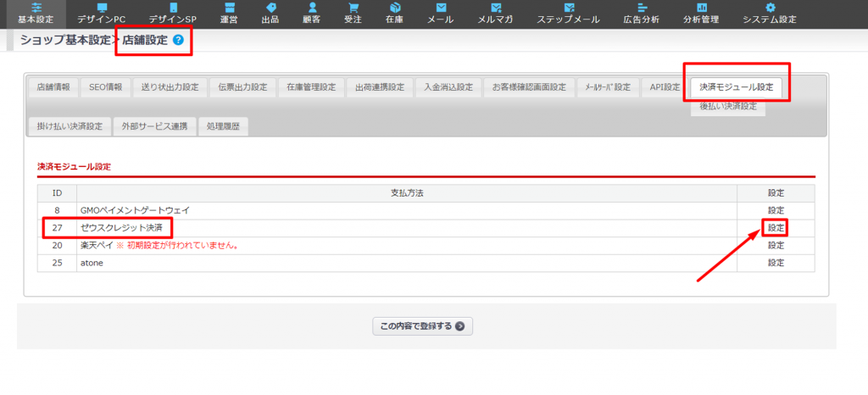Click the 店舗設定 page title text
The height and width of the screenshot is (395, 868).
click(144, 40)
